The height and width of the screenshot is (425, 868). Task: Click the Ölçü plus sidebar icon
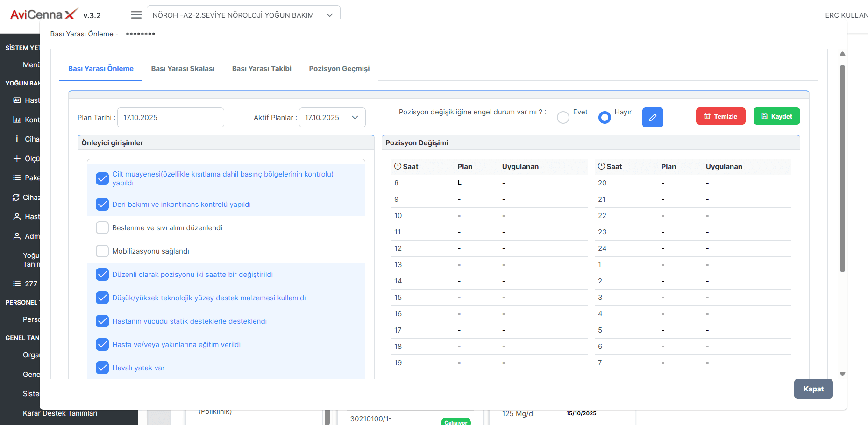coord(17,159)
